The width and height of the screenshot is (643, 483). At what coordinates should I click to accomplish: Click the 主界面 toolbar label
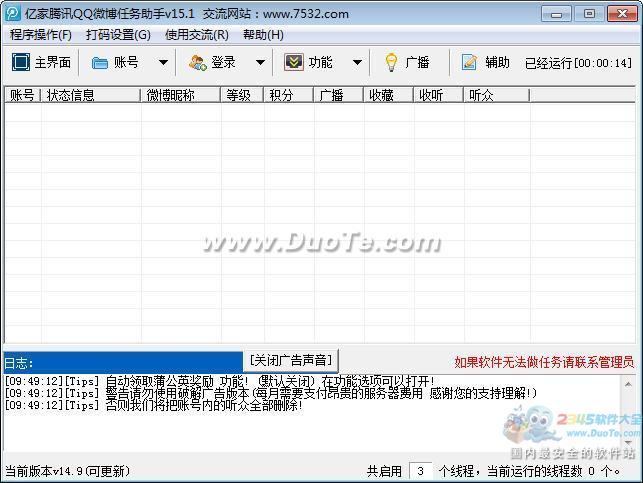click(53, 63)
